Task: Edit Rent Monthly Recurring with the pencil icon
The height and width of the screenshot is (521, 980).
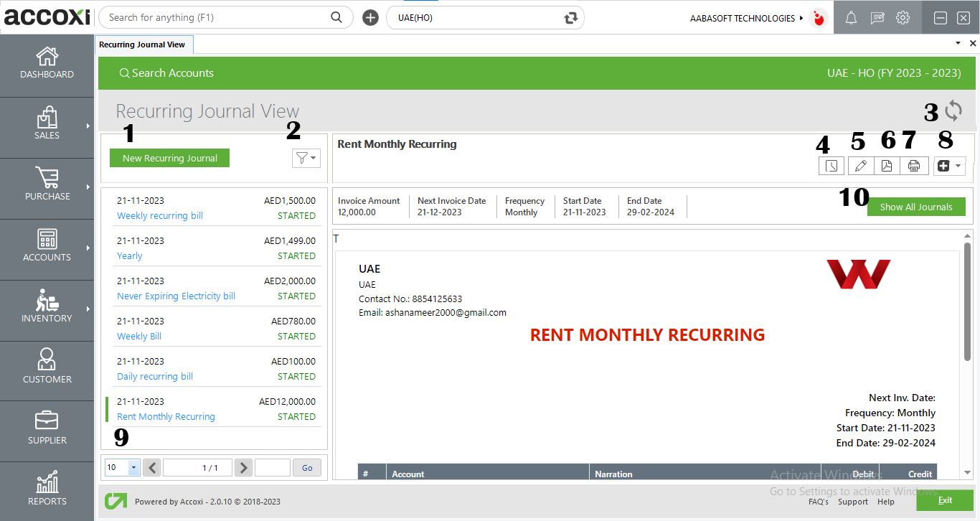Action: 861,165
